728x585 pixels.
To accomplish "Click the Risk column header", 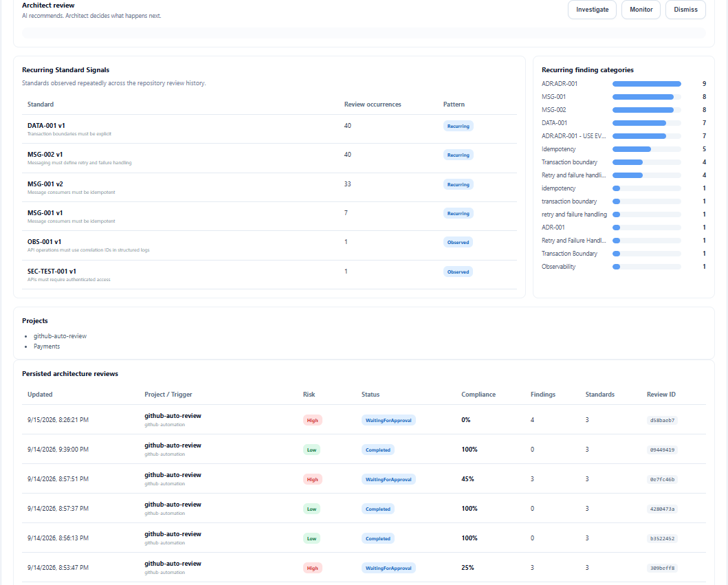I will 309,394.
